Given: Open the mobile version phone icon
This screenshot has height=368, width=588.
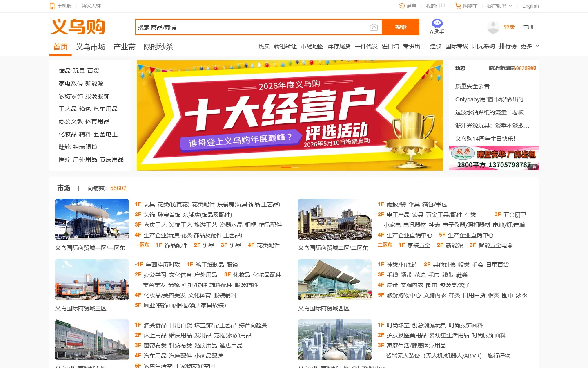Looking at the screenshot, I should coord(52,6).
